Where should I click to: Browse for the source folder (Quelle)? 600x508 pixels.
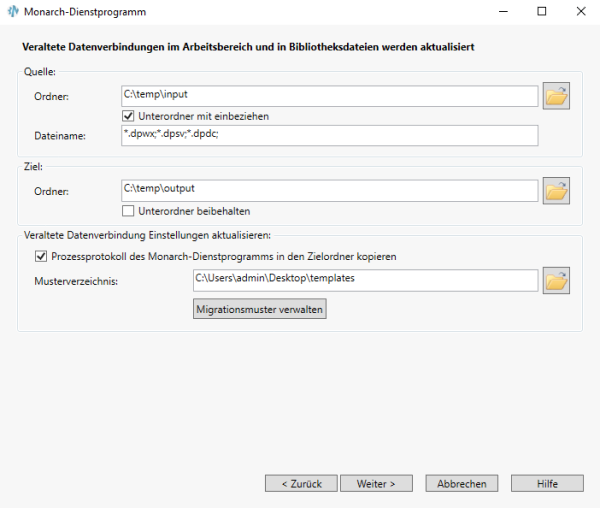557,96
